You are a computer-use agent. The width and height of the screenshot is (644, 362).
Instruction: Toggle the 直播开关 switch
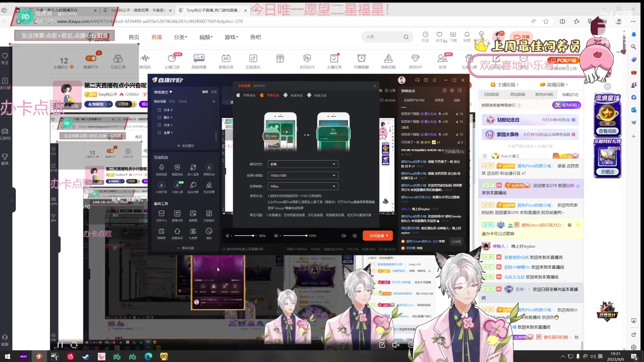point(91,58)
